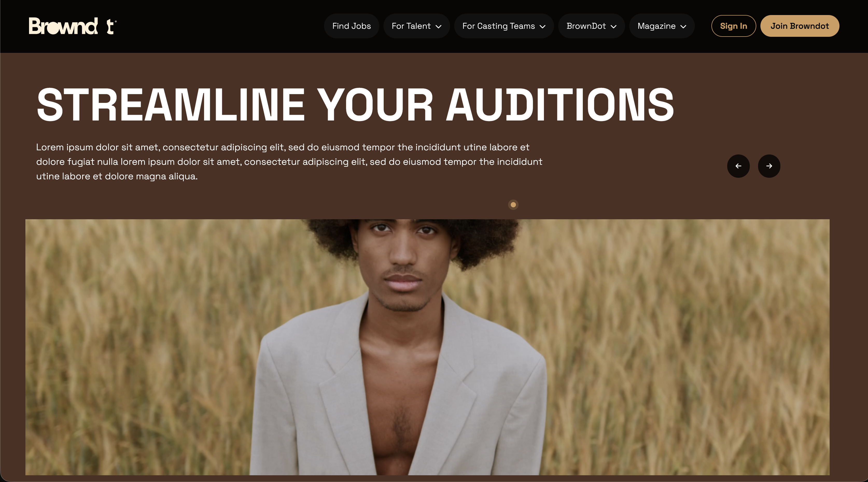
Task: Expand the chevron next to For Casting Teams
Action: [x=542, y=27]
